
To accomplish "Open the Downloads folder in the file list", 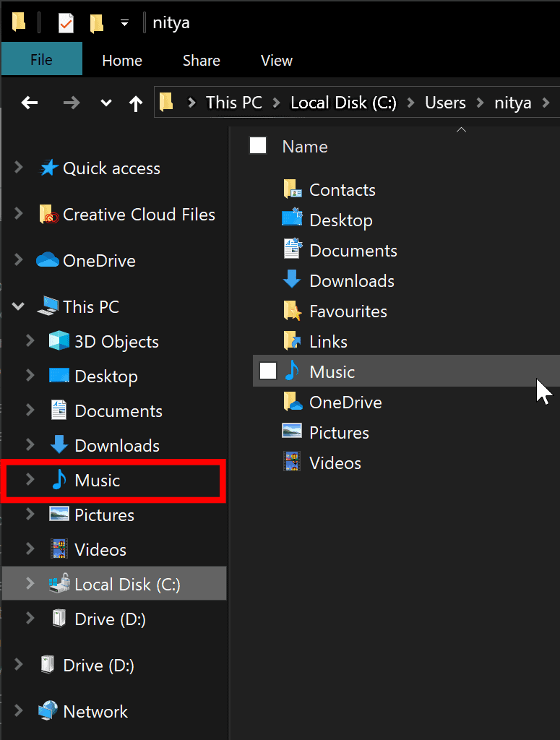I will (x=352, y=280).
